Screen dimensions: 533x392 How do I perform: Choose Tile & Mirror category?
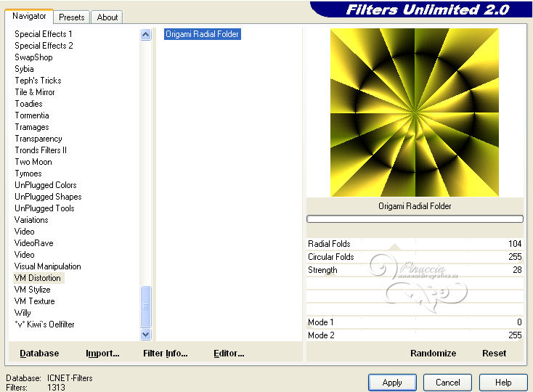click(35, 92)
